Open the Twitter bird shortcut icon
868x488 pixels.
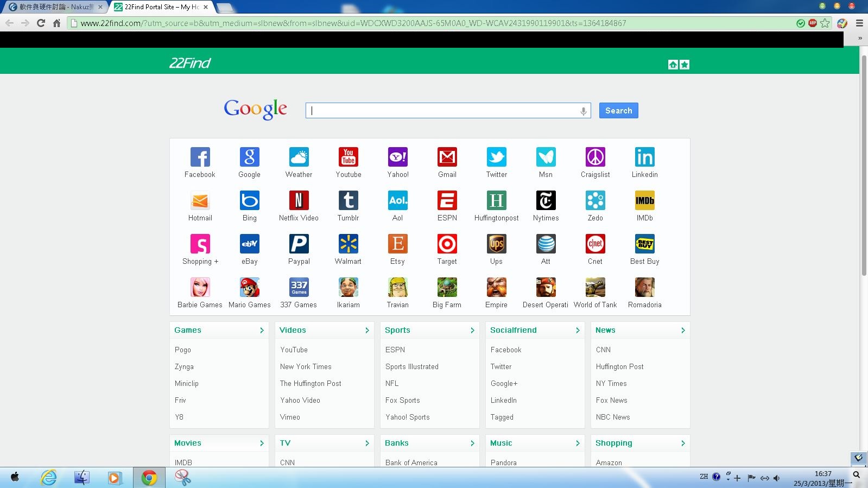coord(497,157)
